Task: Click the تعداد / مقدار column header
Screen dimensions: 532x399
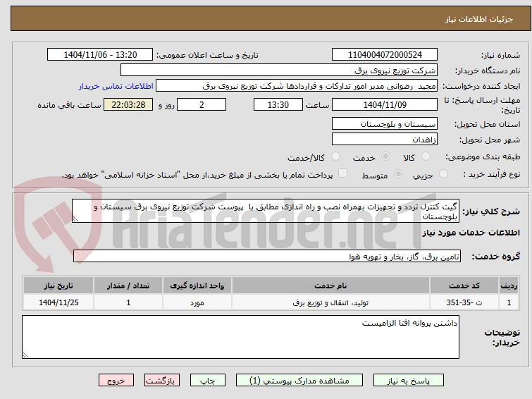Action: click(x=128, y=286)
